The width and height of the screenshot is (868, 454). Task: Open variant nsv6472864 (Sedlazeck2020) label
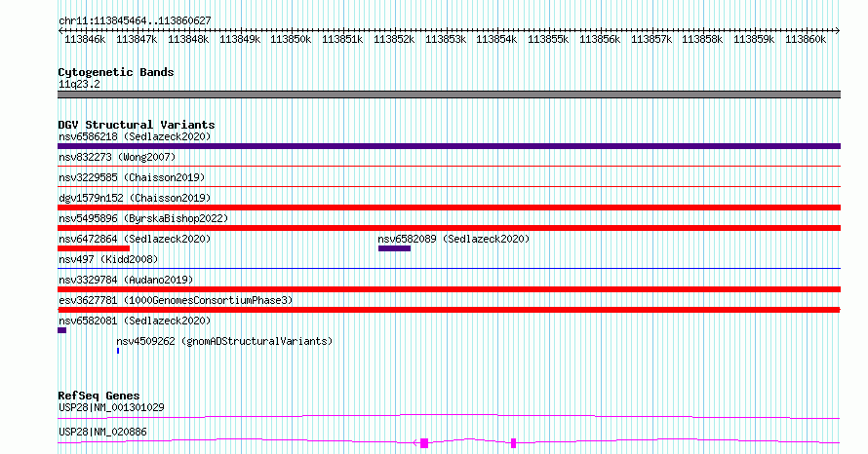(x=135, y=239)
